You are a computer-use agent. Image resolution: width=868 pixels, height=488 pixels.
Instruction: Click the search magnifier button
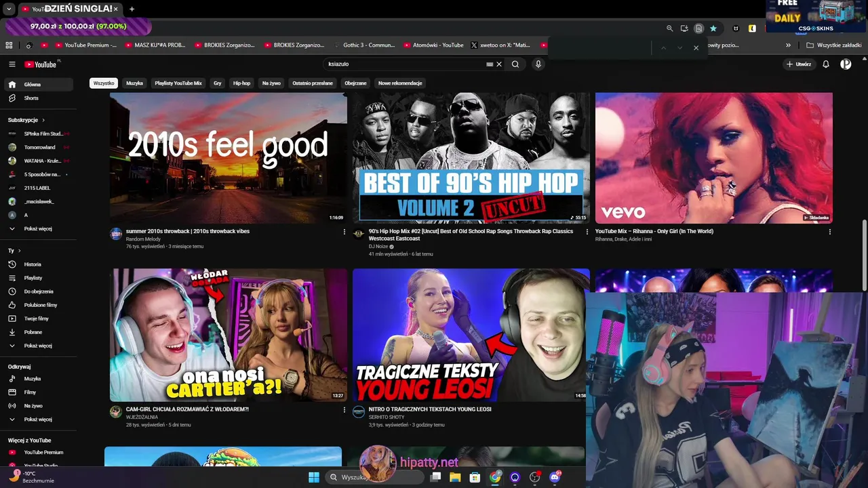(x=515, y=64)
